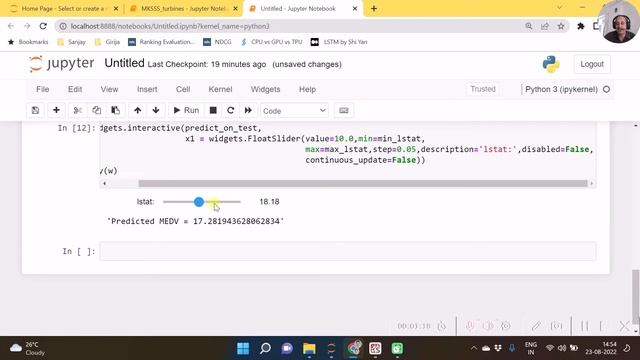Open the Sanjay bookmark folder
Image resolution: width=640 pixels, height=360 pixels.
pyautogui.click(x=71, y=42)
